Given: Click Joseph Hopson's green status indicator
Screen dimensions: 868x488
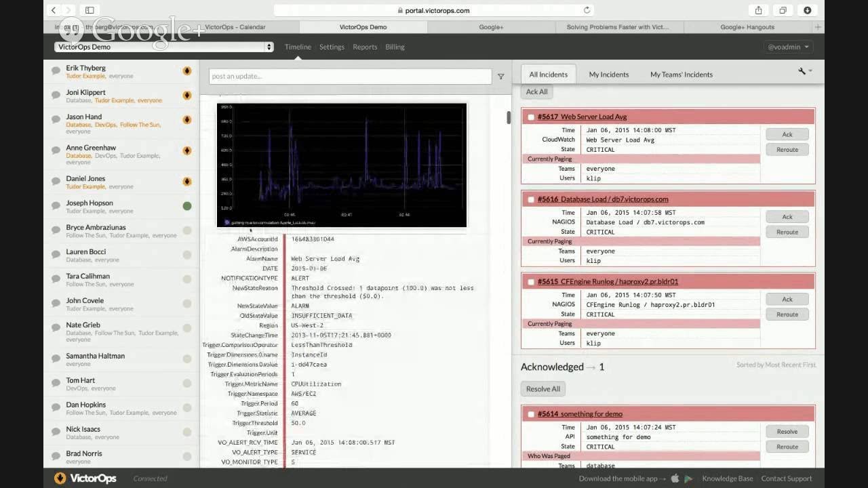Looking at the screenshot, I should (187, 205).
